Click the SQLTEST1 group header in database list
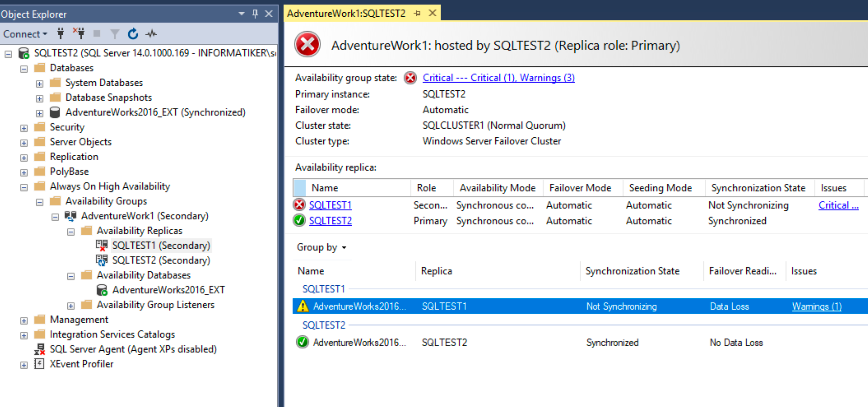Viewport: 868px width, 407px height. click(323, 289)
